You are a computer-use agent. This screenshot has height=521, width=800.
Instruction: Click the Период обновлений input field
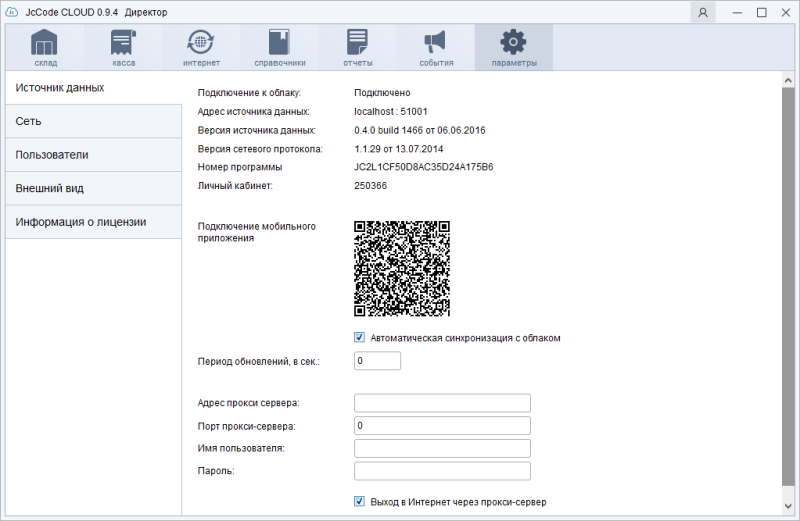click(x=377, y=361)
